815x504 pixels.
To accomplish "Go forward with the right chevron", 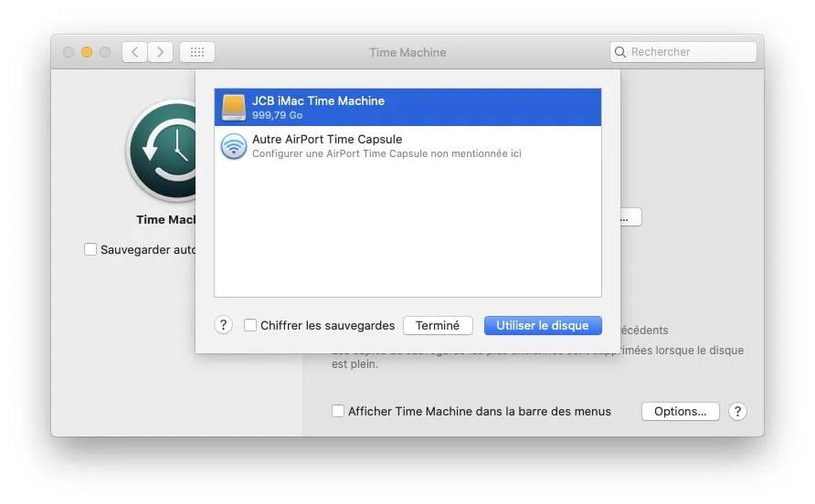I will pyautogui.click(x=160, y=52).
